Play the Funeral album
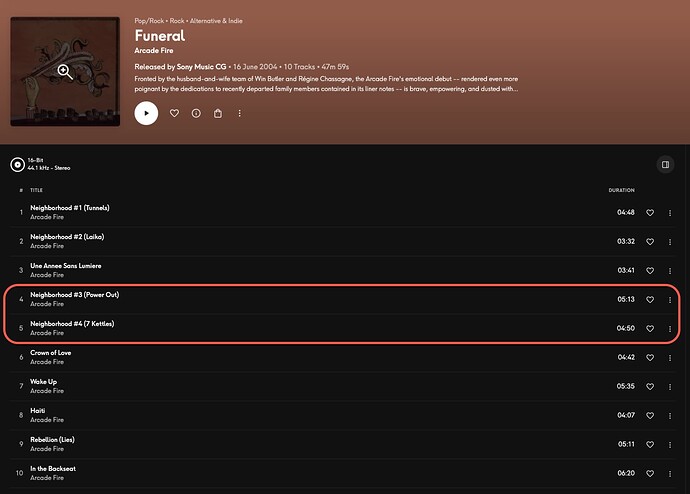690x494 pixels. click(146, 113)
